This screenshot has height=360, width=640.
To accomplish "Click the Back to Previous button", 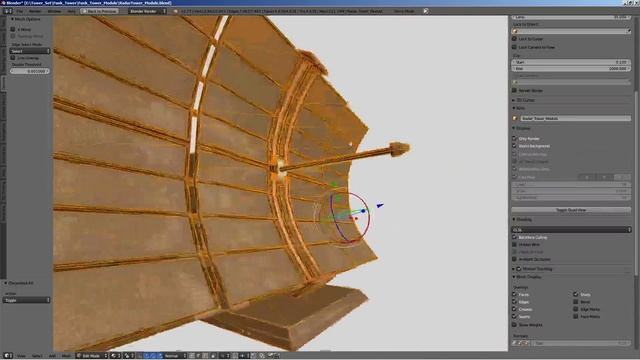I will (x=100, y=11).
